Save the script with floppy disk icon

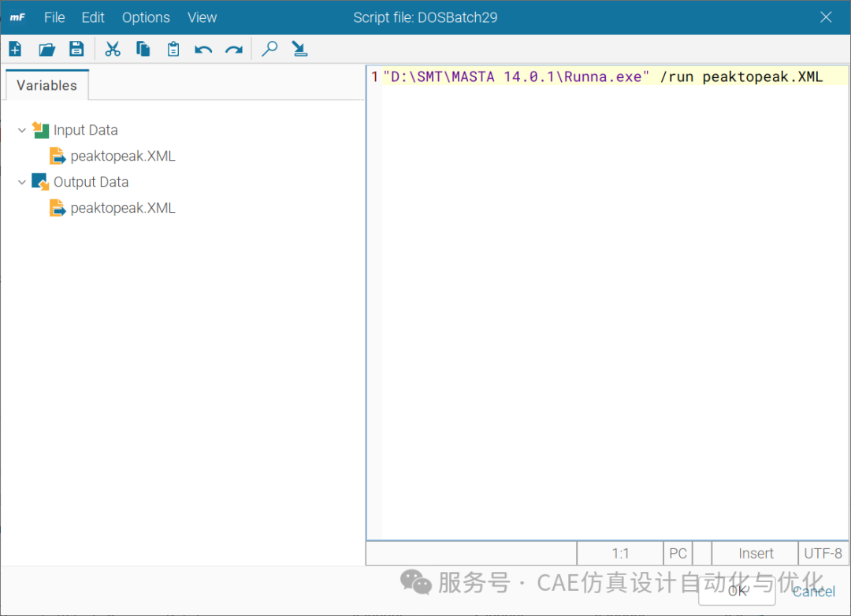(x=76, y=49)
